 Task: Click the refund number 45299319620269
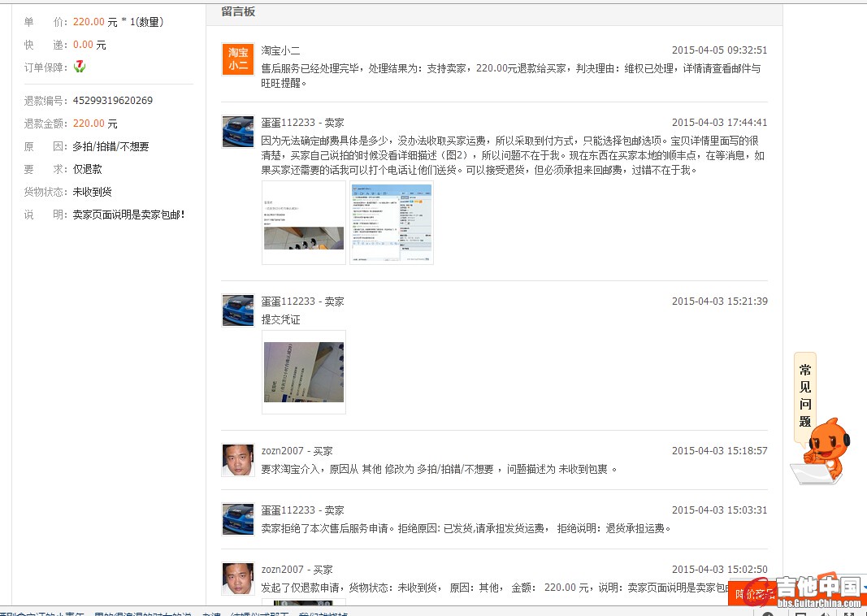click(112, 101)
